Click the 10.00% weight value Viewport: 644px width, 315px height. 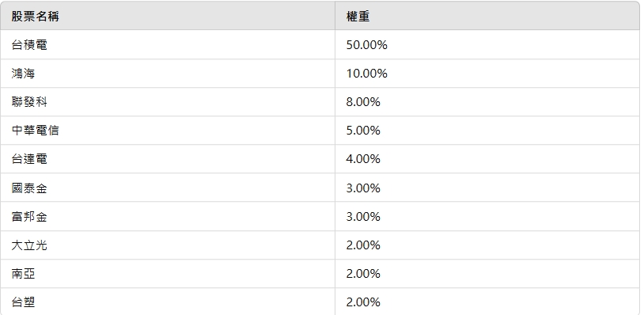click(367, 74)
